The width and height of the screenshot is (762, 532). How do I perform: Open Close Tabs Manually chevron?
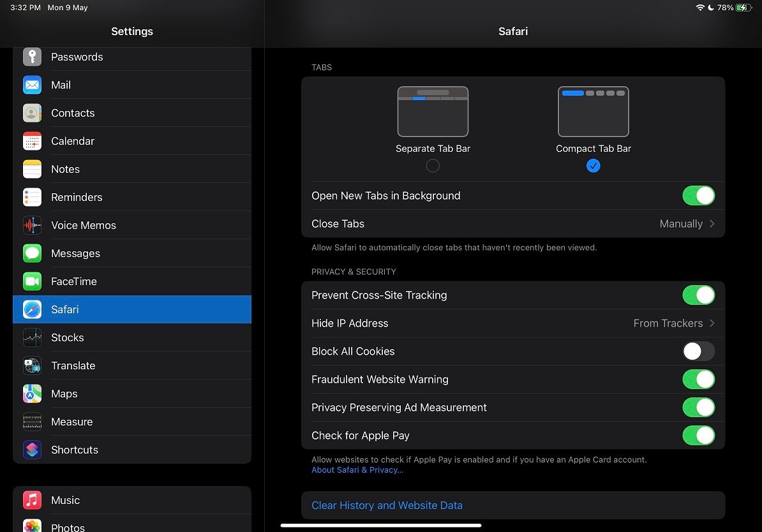(x=712, y=223)
